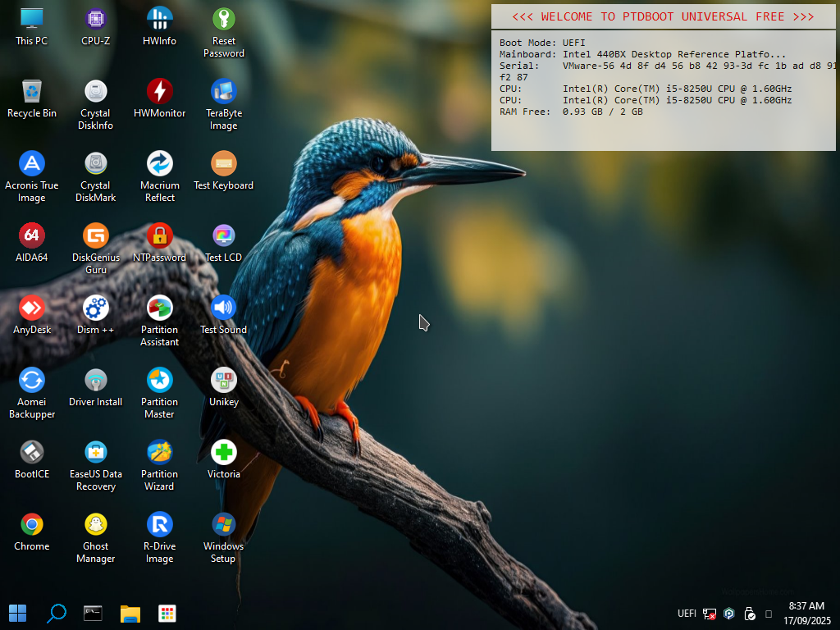The image size is (840, 630).
Task: Open the Acronis True Image icon
Action: pyautogui.click(x=32, y=163)
